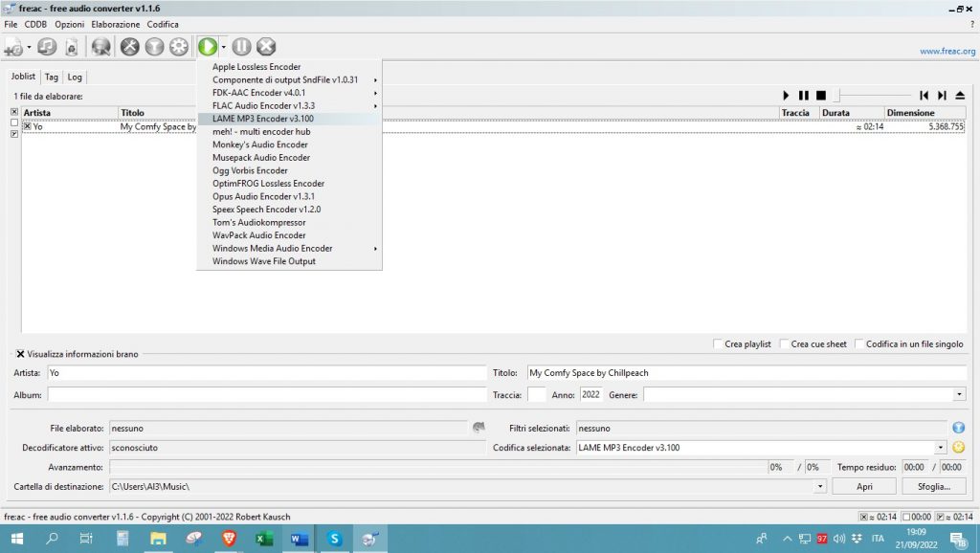
Task: Check Codifica in un file singolo
Action: (859, 344)
